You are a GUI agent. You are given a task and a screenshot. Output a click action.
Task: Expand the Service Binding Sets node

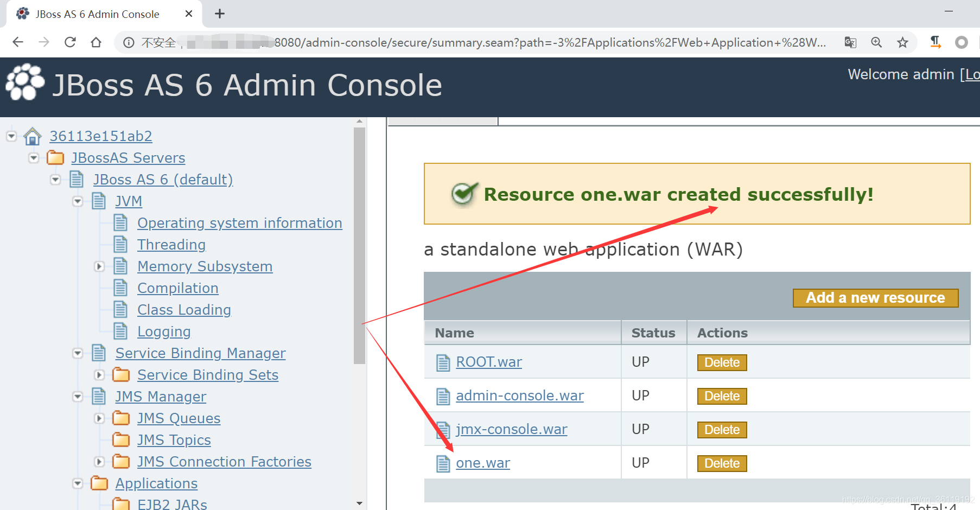click(99, 375)
